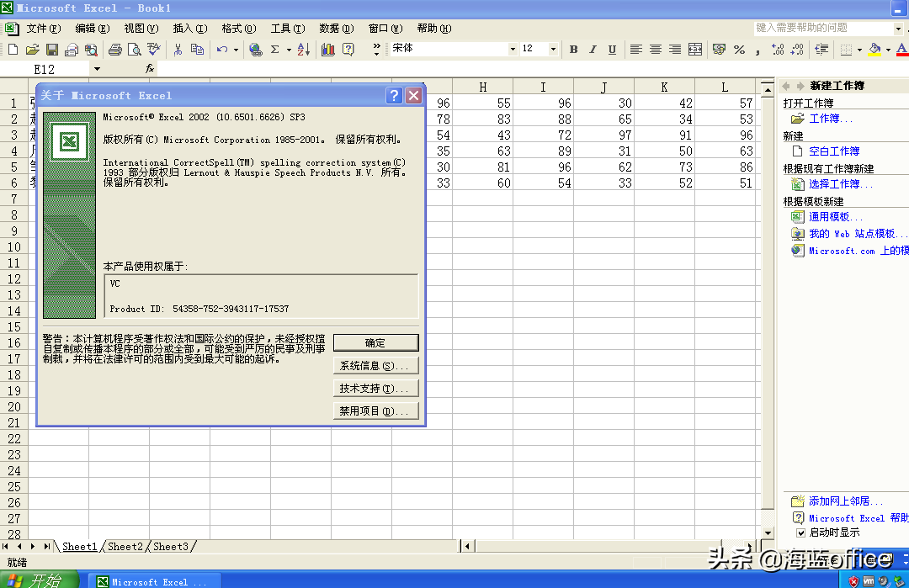
Task: Open the 格式(O) menu
Action: tap(238, 29)
